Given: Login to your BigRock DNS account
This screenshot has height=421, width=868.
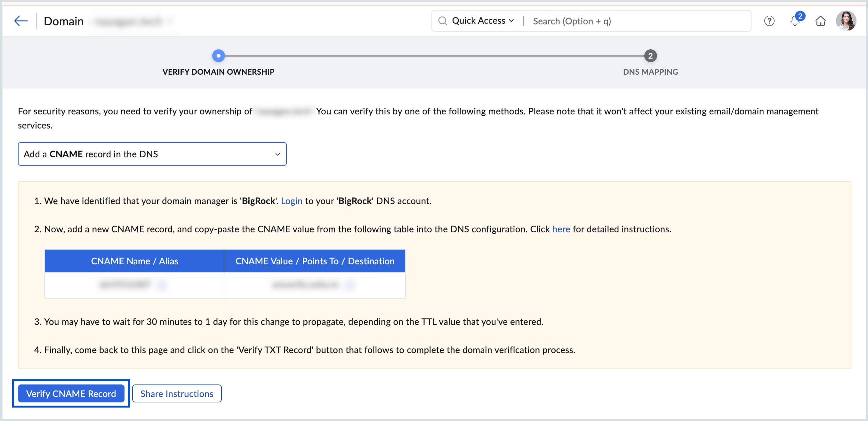Looking at the screenshot, I should coord(291,201).
